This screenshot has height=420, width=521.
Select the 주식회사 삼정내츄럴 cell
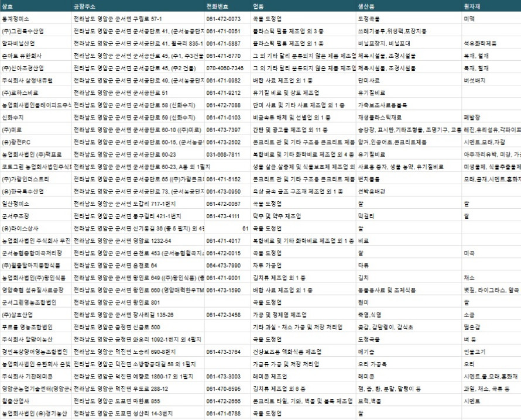coord(36,80)
